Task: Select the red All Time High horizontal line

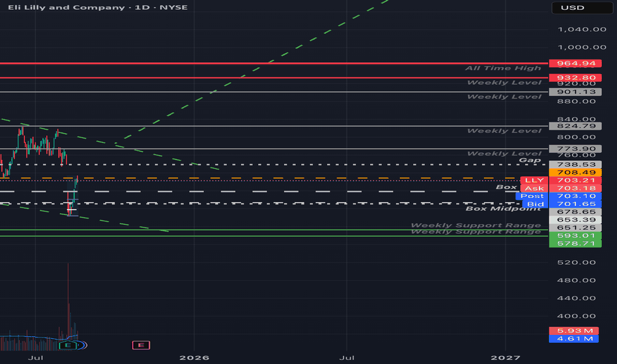Action: 274,63
